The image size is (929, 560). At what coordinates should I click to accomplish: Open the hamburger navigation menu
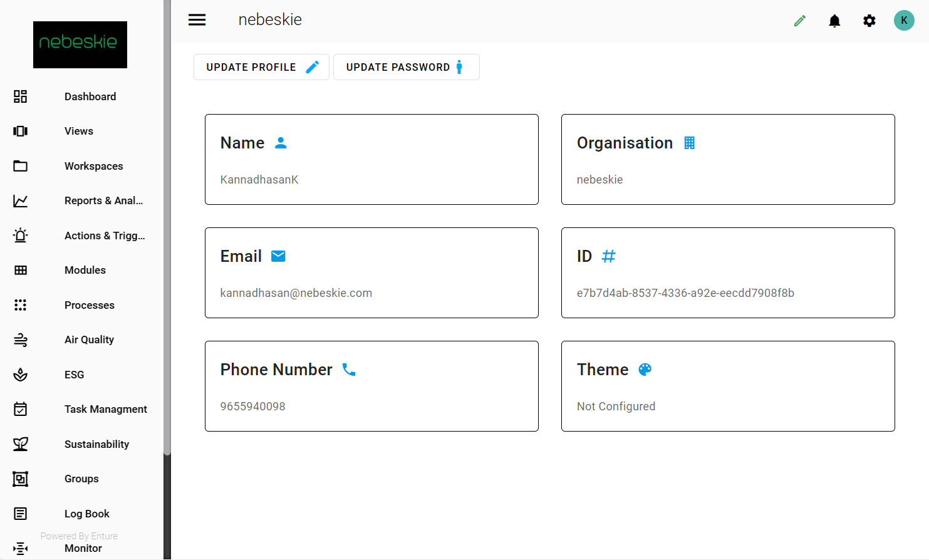(197, 20)
